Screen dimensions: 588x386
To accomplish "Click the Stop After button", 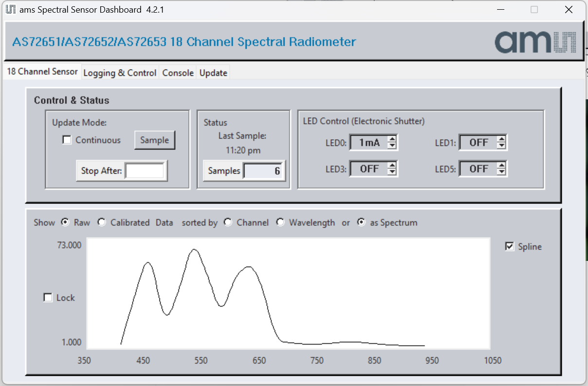I will 101,171.
